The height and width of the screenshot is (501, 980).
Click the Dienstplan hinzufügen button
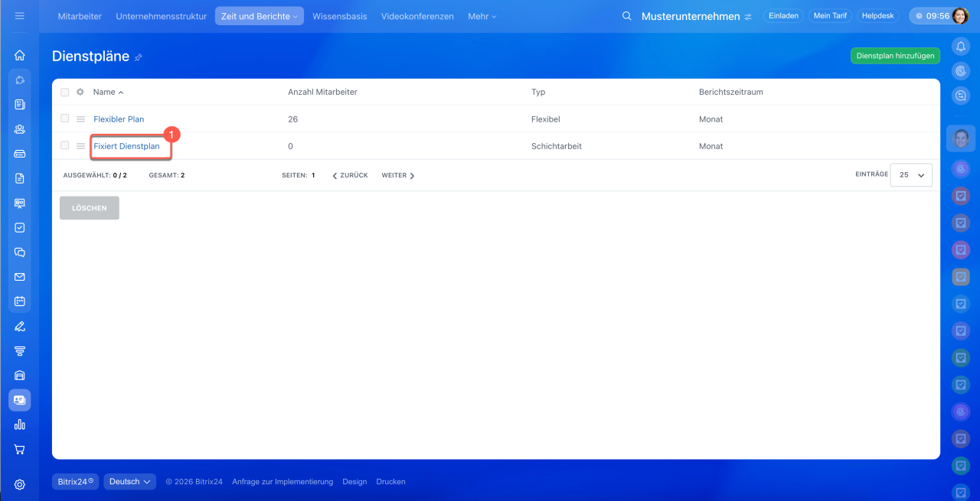895,56
